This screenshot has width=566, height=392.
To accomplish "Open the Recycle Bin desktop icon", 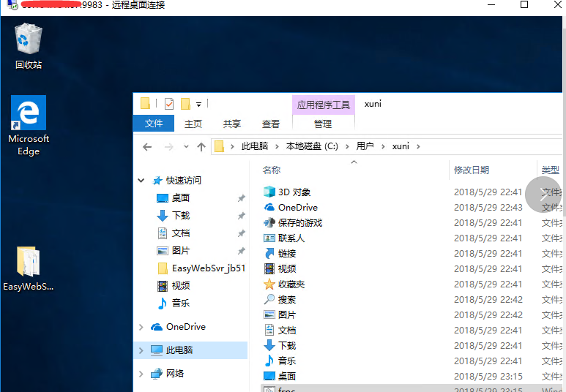I will 29,45.
